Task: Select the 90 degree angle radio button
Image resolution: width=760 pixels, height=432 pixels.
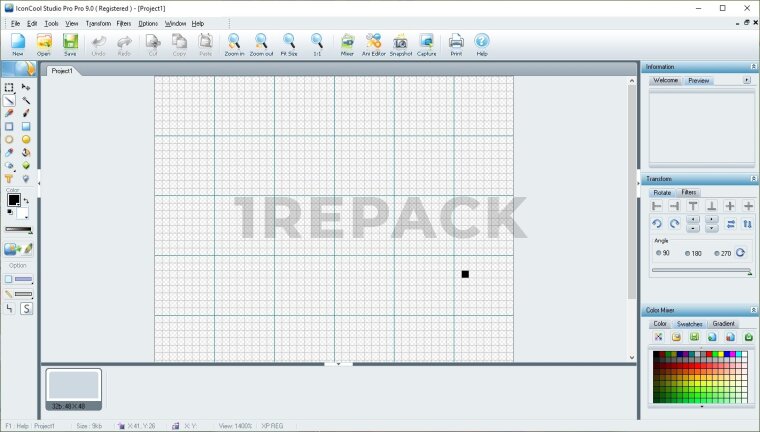Action: tap(658, 253)
